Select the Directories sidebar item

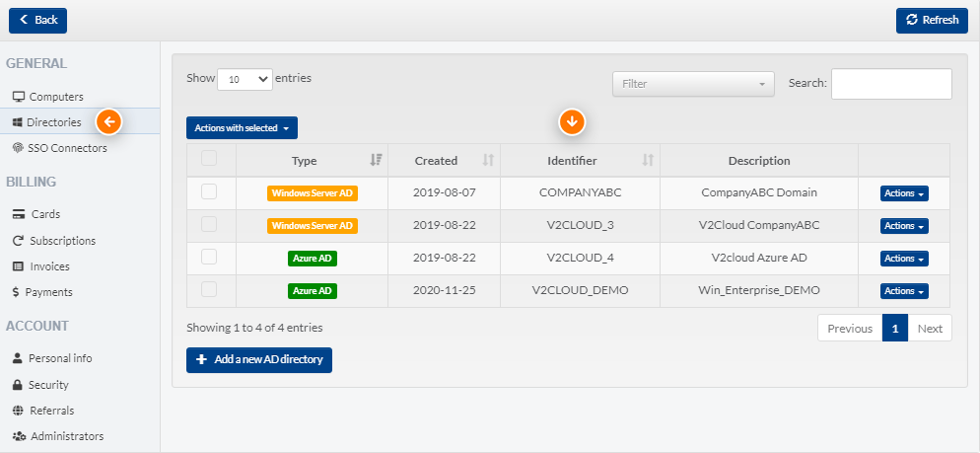pyautogui.click(x=80, y=122)
